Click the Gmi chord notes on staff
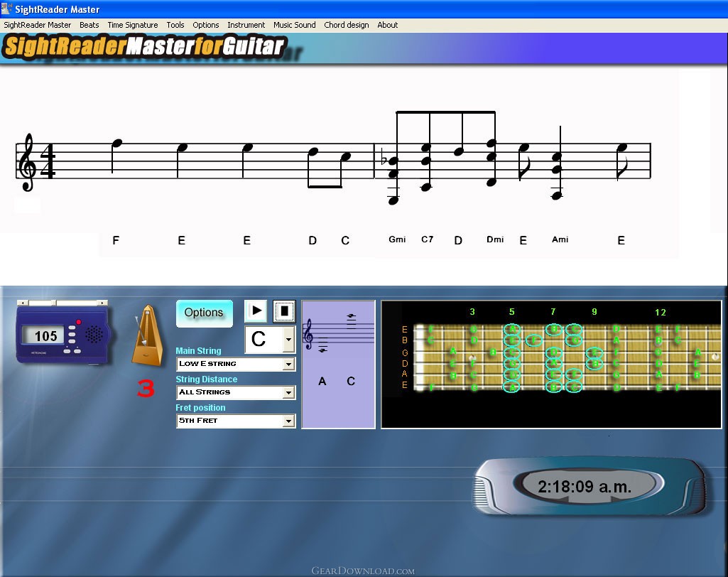 [393, 181]
